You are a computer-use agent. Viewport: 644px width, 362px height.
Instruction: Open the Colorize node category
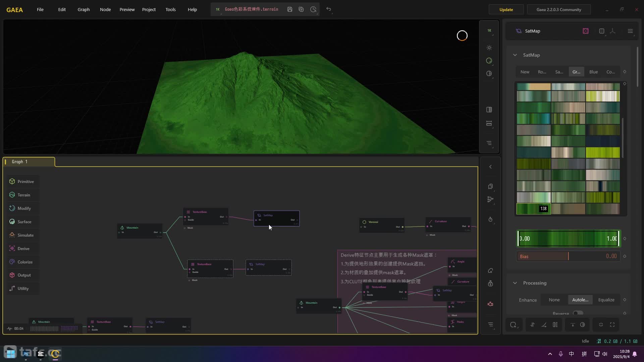tap(24, 262)
